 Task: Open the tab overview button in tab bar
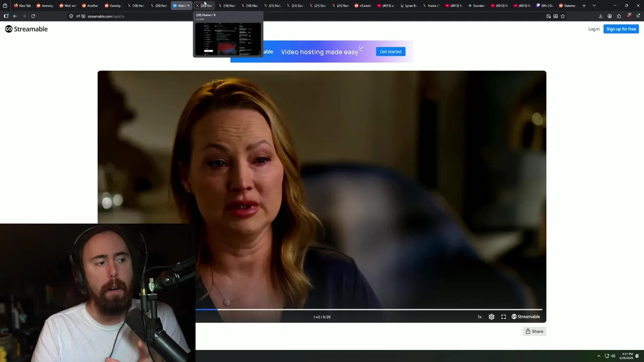pyautogui.click(x=5, y=6)
